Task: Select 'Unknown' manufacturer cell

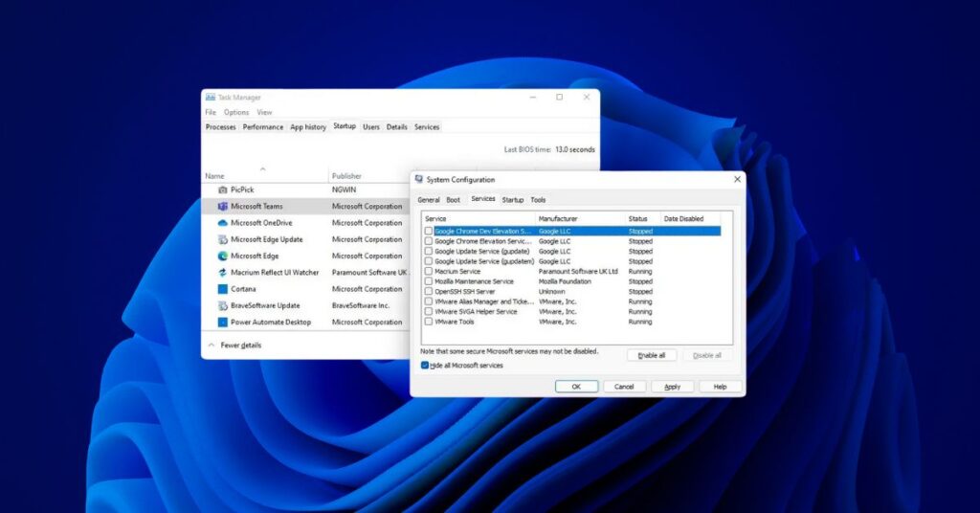Action: 551,291
